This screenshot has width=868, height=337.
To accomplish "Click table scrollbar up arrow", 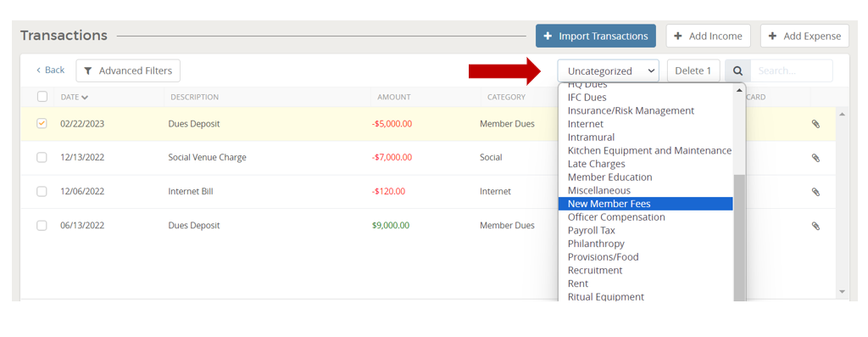I will pyautogui.click(x=843, y=115).
